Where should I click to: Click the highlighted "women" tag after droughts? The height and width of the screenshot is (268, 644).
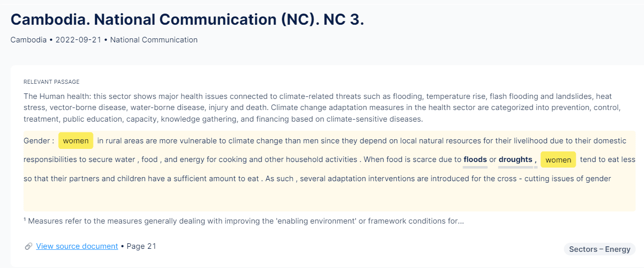(558, 159)
